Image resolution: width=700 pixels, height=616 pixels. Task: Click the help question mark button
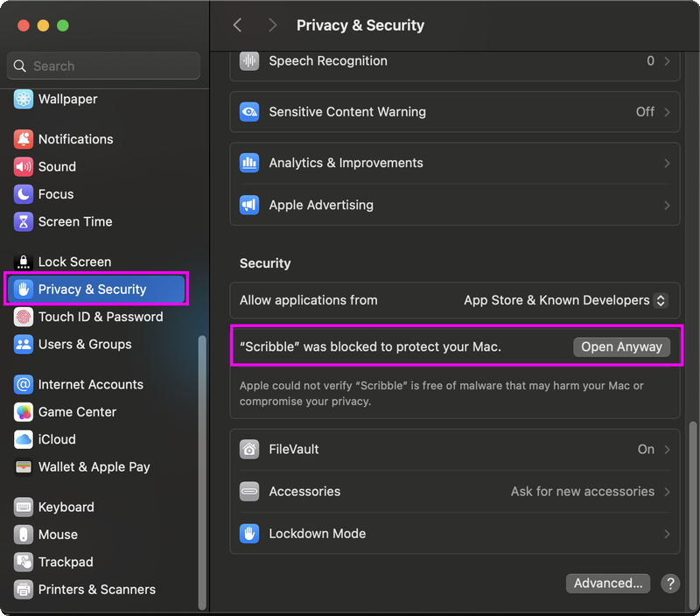tap(670, 584)
